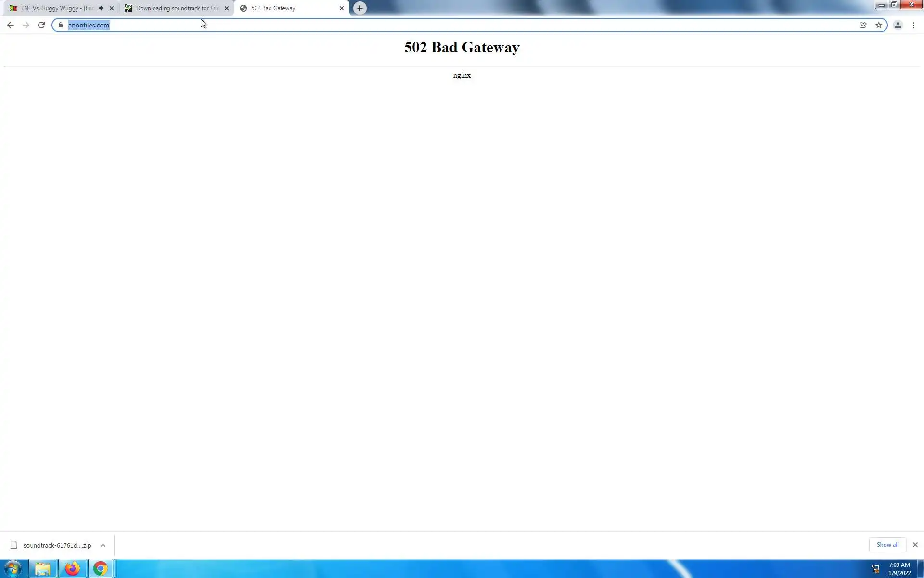Close the 502 Bad Gateway tab
Screen dimensions: 924x578
click(x=342, y=8)
